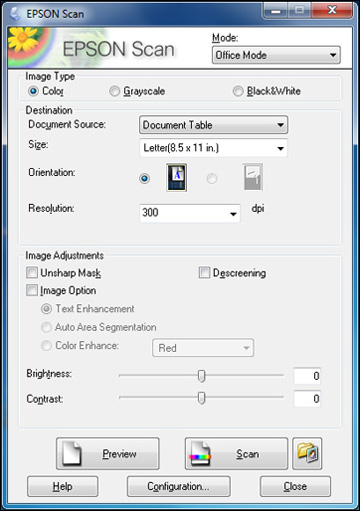
Task: Choose the landscape orientation radio button
Action: 212,179
